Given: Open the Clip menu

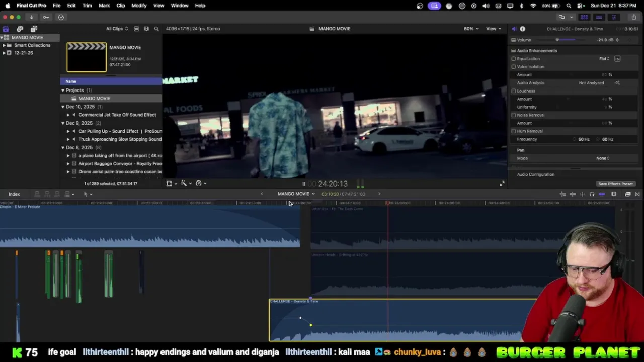Looking at the screenshot, I should click(x=121, y=6).
